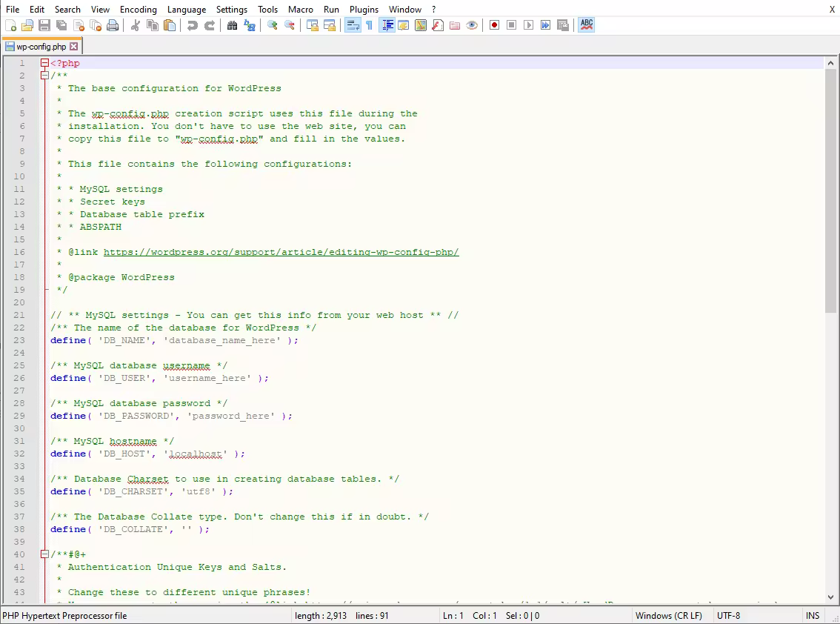Click 'username_here' on line 26

pos(207,378)
